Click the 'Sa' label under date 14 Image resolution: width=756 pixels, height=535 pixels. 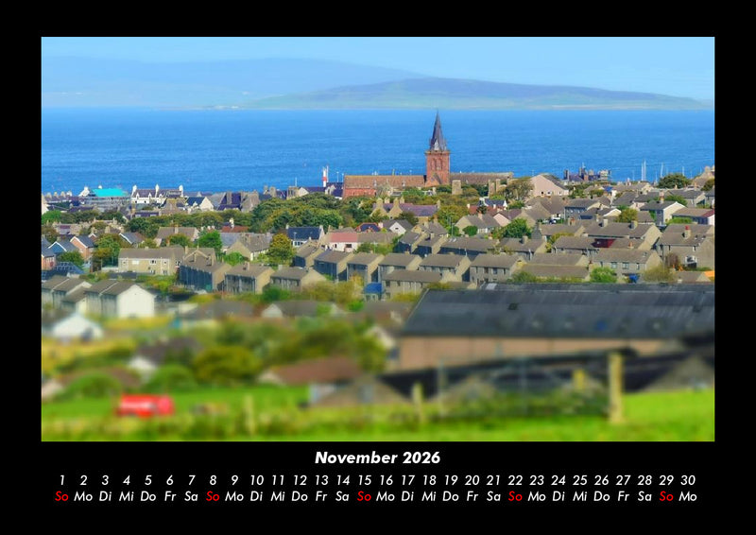pos(342,496)
